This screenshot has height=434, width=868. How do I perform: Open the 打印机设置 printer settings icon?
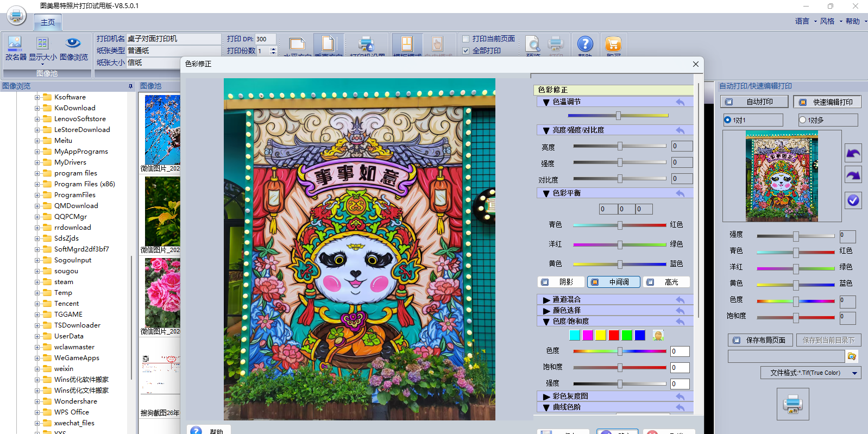[x=367, y=44]
